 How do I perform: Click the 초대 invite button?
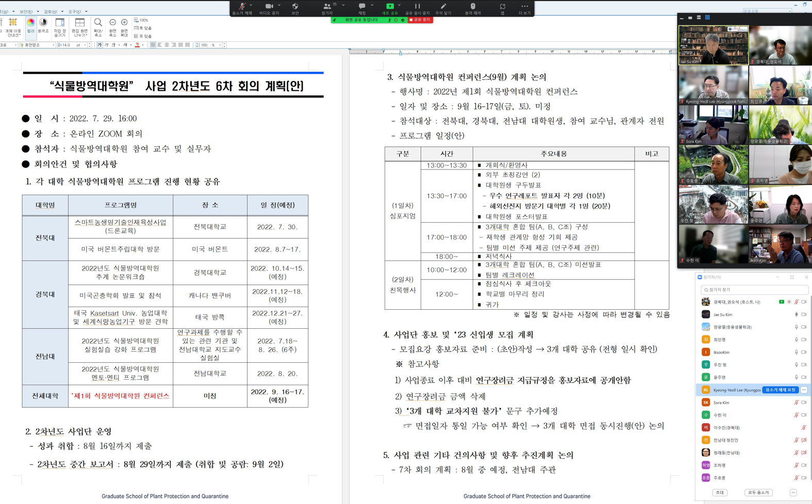click(720, 493)
